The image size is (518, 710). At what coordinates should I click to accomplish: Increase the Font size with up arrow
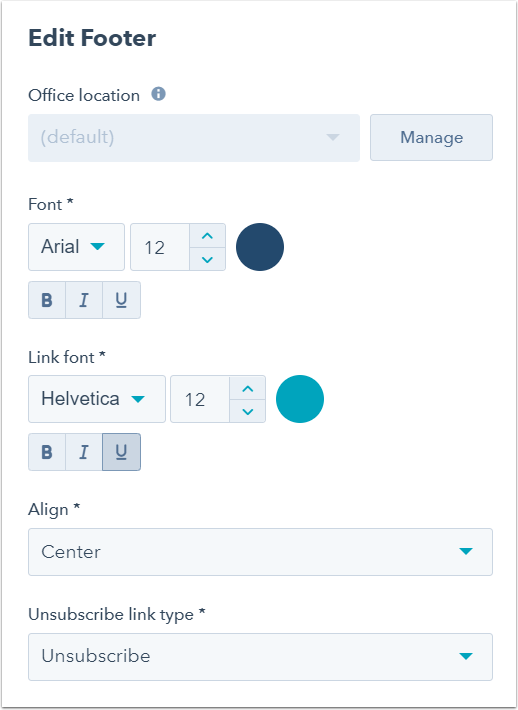click(x=207, y=236)
